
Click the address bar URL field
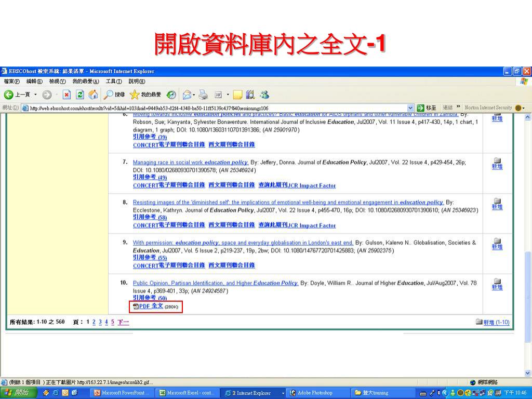[218, 108]
